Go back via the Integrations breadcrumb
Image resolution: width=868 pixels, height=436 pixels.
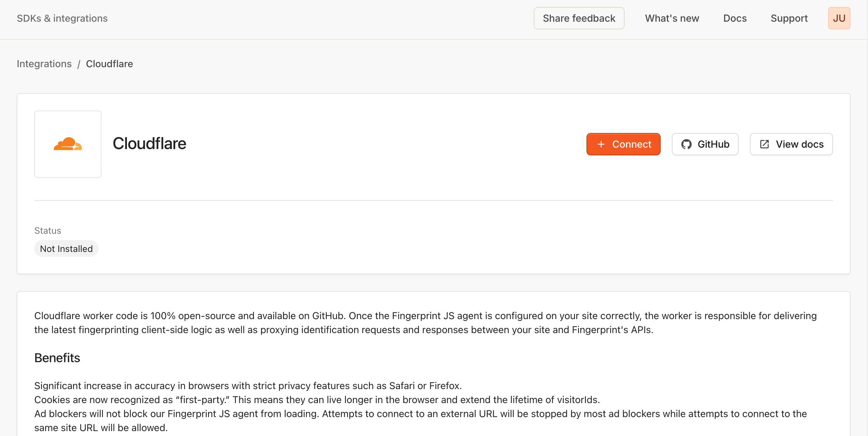(x=44, y=64)
